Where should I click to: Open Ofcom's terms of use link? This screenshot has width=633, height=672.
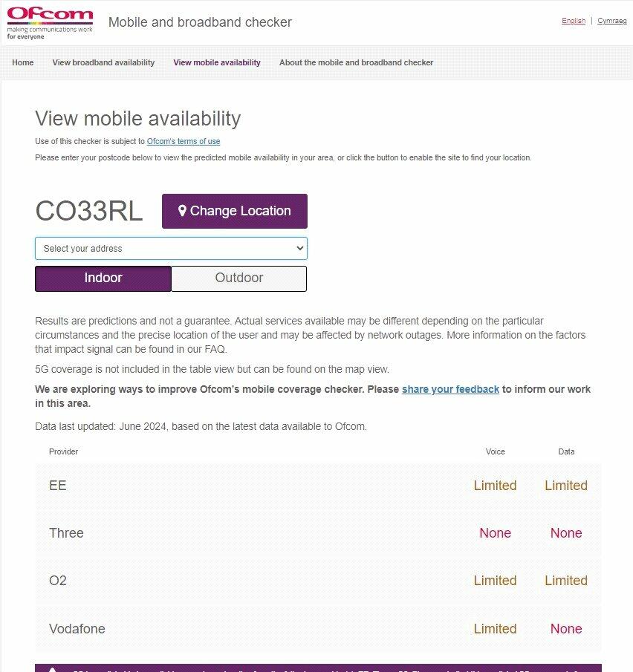click(184, 141)
